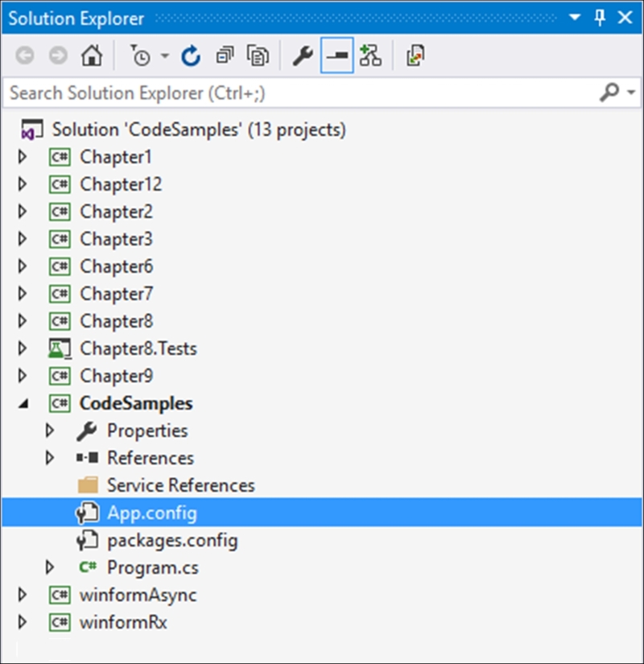This screenshot has width=644, height=664.
Task: Open Properties via the wrench icon
Action: pyautogui.click(x=303, y=56)
